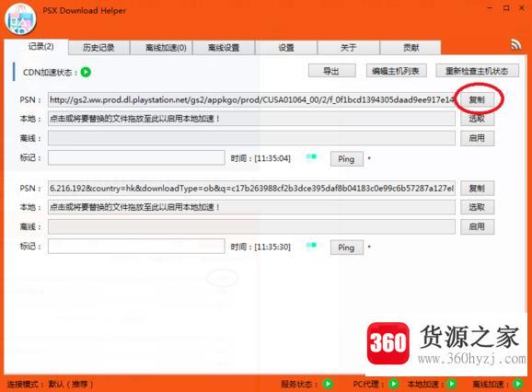
Task: Click the signal indicator beside time 11:35:04
Action: [x=311, y=157]
